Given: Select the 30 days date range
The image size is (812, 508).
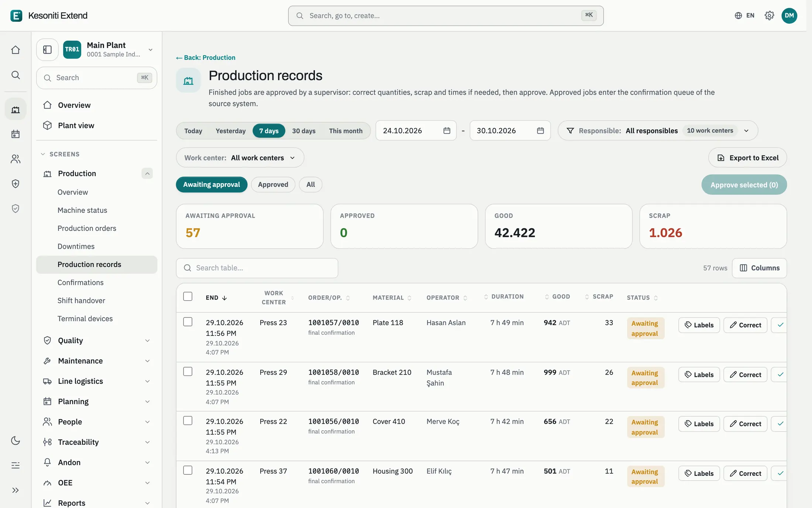Looking at the screenshot, I should pos(303,131).
